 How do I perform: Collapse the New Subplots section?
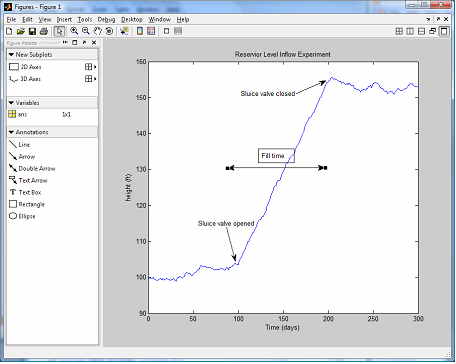point(11,54)
